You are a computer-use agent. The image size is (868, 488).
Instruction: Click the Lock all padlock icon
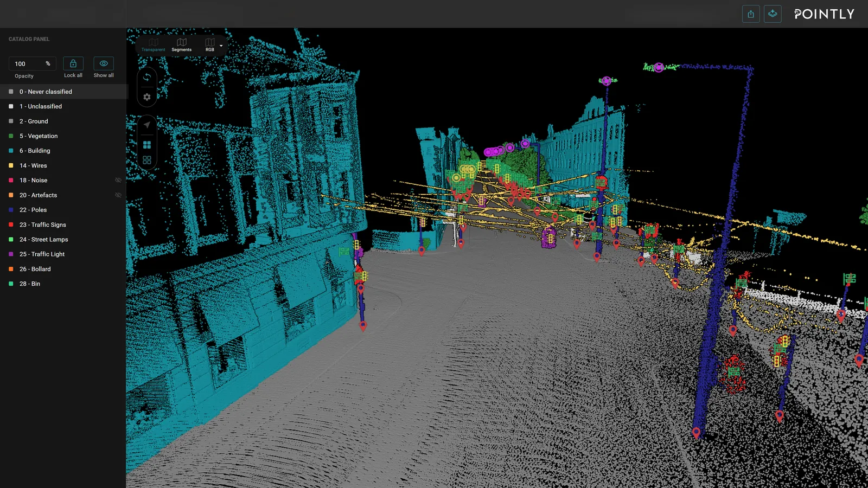click(x=73, y=63)
